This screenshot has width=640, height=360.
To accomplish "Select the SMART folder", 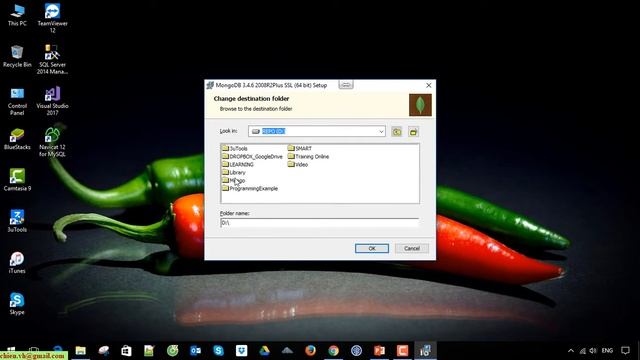I will coord(300,148).
